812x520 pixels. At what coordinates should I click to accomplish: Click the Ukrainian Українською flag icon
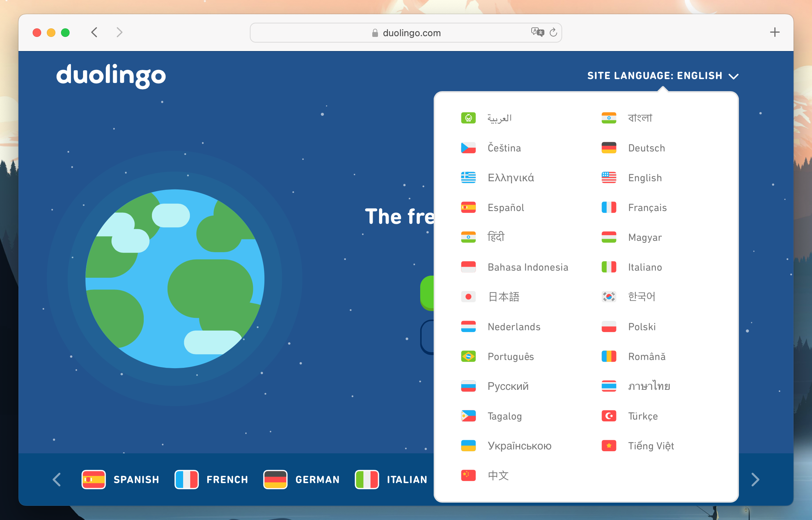[x=469, y=446]
